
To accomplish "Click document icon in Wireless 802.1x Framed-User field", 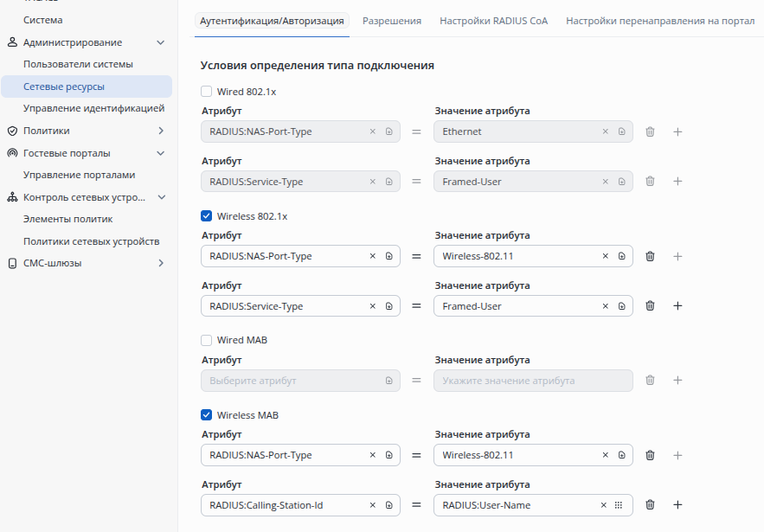I will tap(621, 306).
